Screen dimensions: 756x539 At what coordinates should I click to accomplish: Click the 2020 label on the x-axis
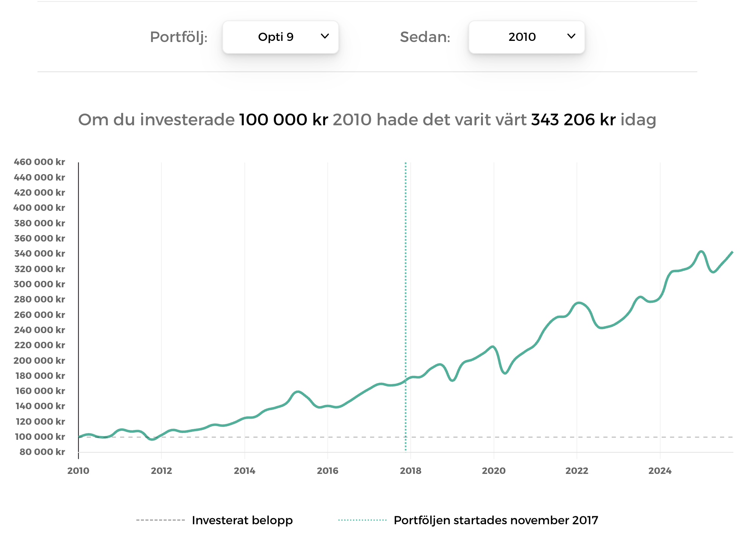pos(494,471)
